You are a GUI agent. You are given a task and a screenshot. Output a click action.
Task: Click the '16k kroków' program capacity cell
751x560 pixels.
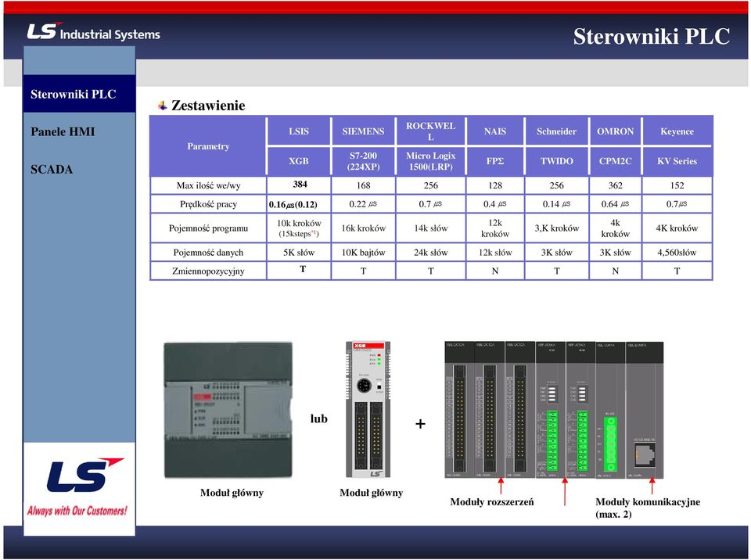[363, 228]
